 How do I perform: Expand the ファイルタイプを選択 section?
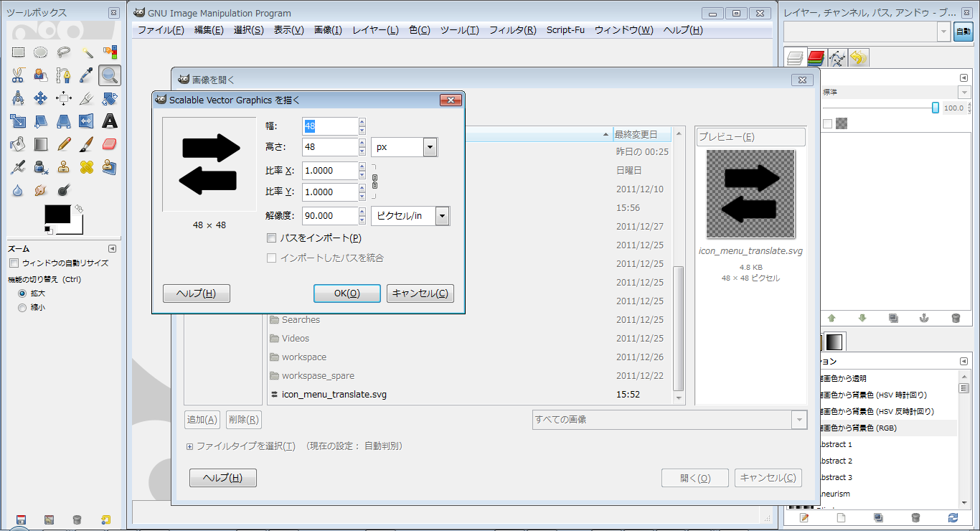(189, 446)
